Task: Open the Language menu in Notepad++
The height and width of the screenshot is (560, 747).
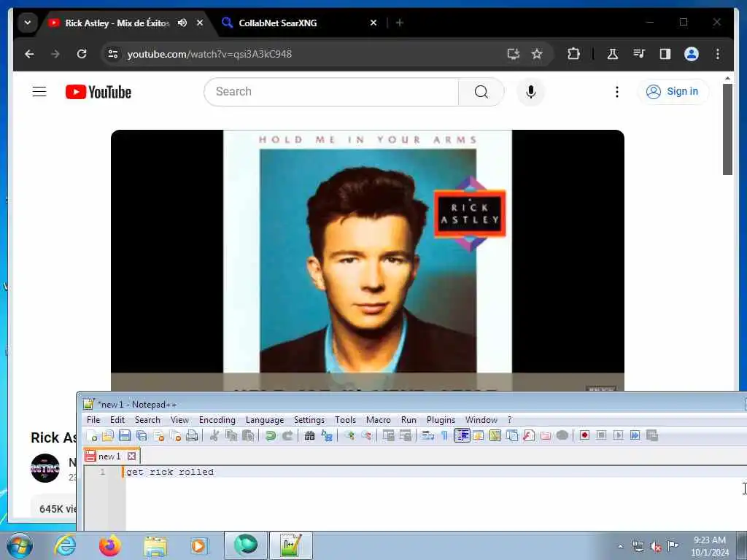Action: pyautogui.click(x=265, y=420)
